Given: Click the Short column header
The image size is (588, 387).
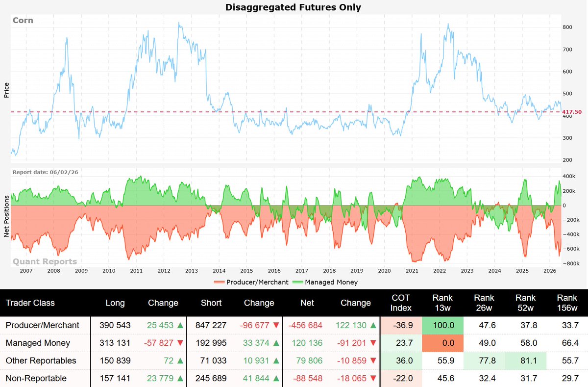Looking at the screenshot, I should [x=212, y=303].
